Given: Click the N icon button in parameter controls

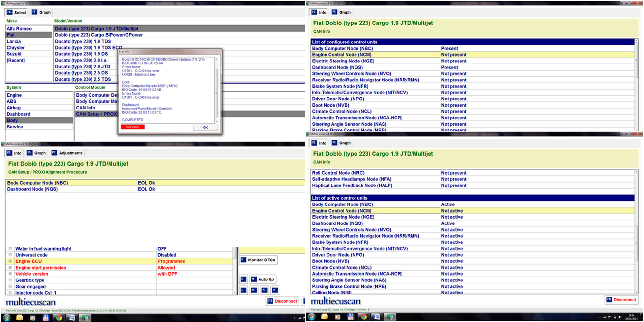Looking at the screenshot, I should pos(274,290).
